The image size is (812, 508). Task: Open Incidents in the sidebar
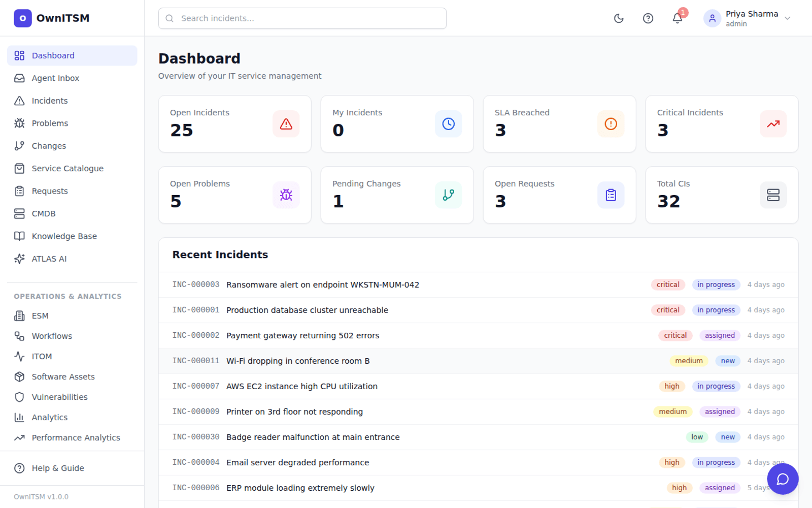pyautogui.click(x=72, y=101)
